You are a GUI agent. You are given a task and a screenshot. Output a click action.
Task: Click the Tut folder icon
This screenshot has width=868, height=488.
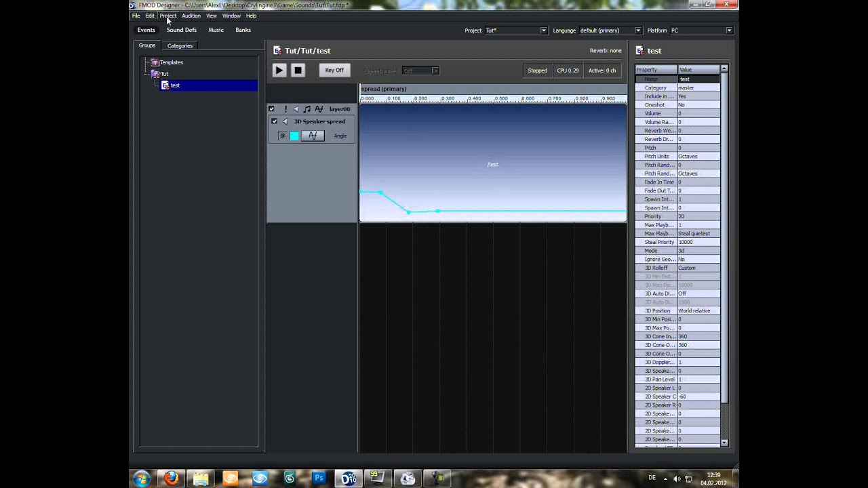pos(155,74)
